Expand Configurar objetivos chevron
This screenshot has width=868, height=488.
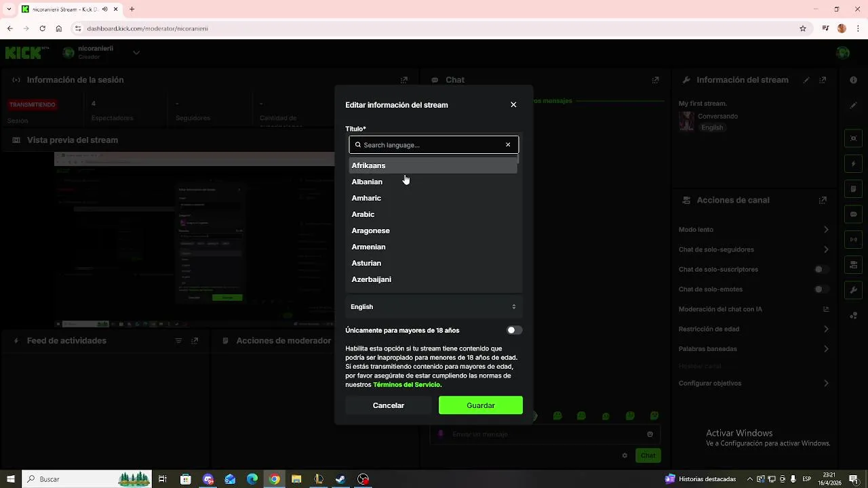(826, 384)
